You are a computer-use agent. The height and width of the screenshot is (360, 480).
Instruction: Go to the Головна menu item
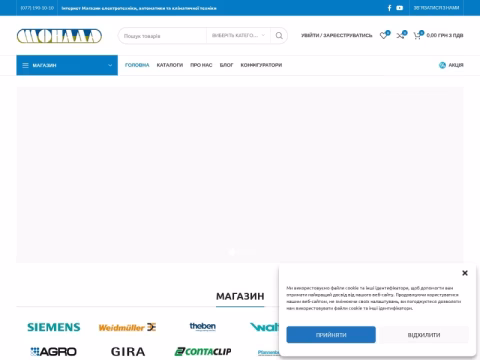[x=137, y=65]
